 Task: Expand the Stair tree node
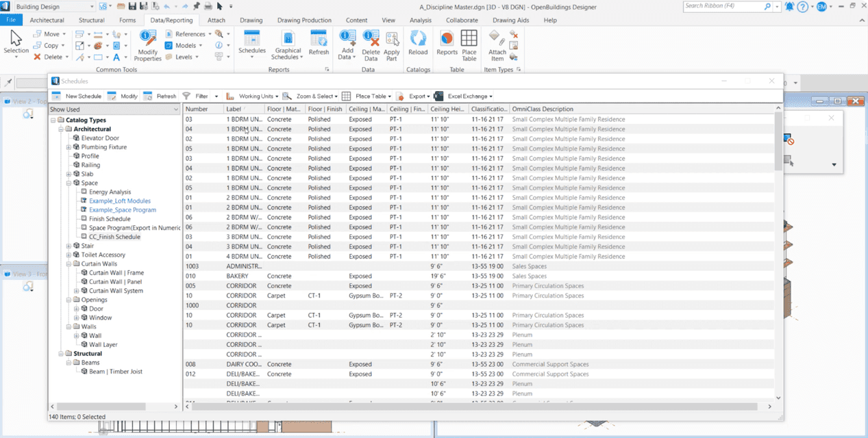pos(69,246)
